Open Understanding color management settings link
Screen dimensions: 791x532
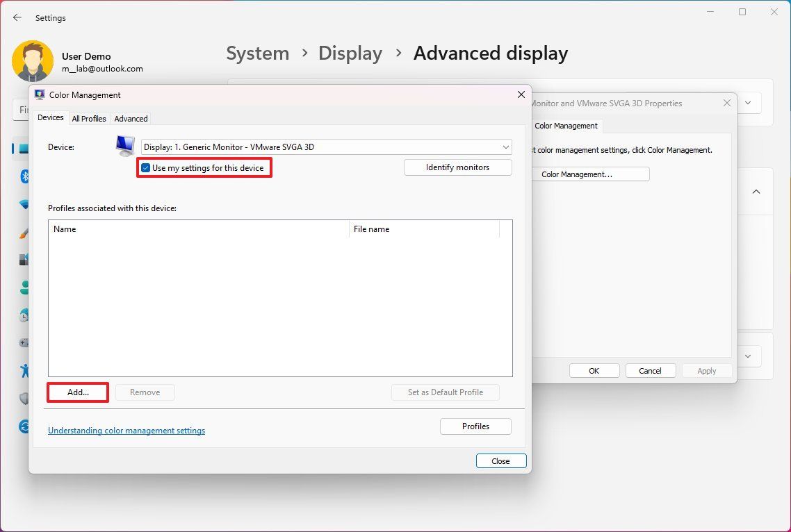click(126, 430)
